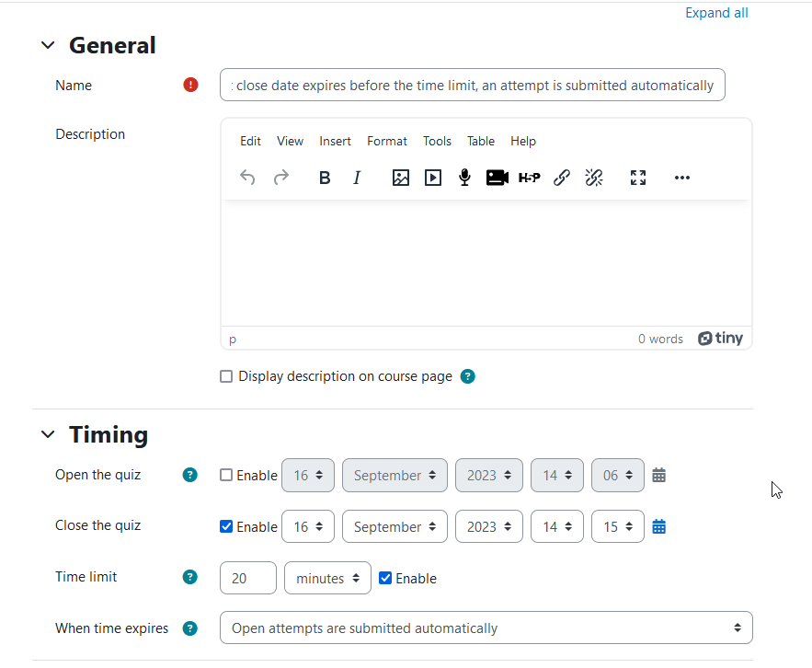Insert H5P content via H-P icon
Viewport: 812px width, 668px height.
530,178
